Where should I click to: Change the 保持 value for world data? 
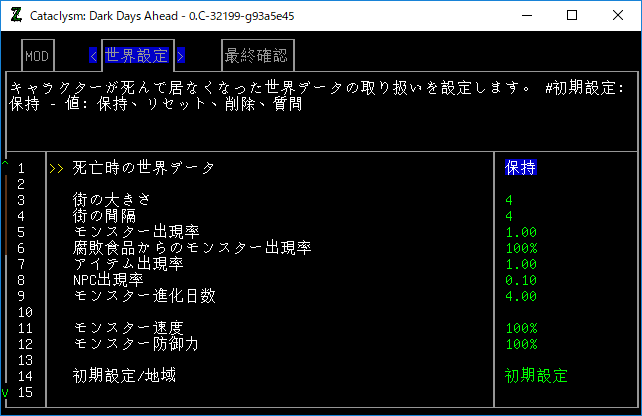point(521,168)
